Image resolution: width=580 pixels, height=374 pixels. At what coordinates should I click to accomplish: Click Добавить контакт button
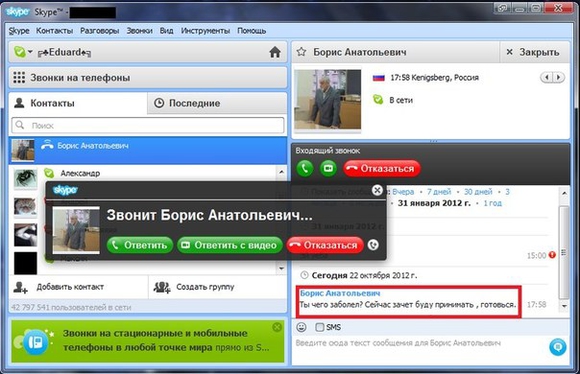(x=59, y=287)
